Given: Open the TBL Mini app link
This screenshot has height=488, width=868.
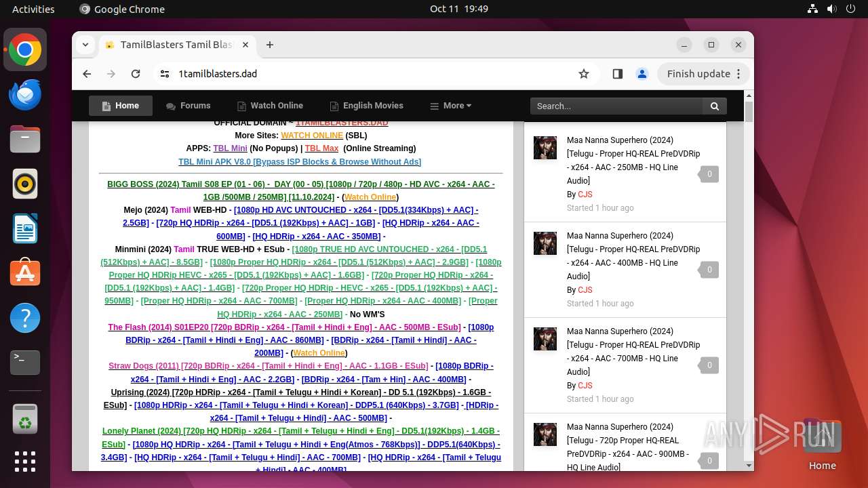Looking at the screenshot, I should [230, 148].
